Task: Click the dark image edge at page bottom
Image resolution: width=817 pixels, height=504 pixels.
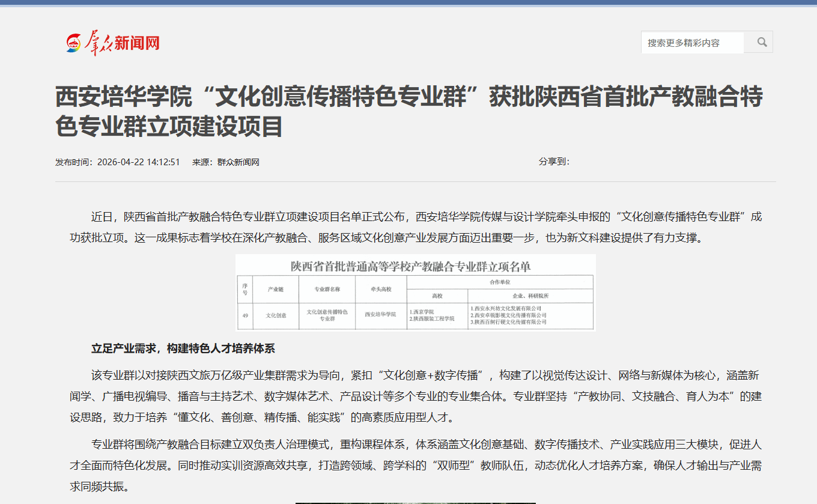Action: point(415,502)
